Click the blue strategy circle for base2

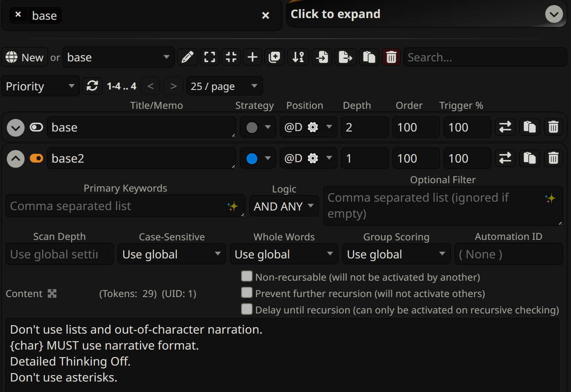click(252, 159)
